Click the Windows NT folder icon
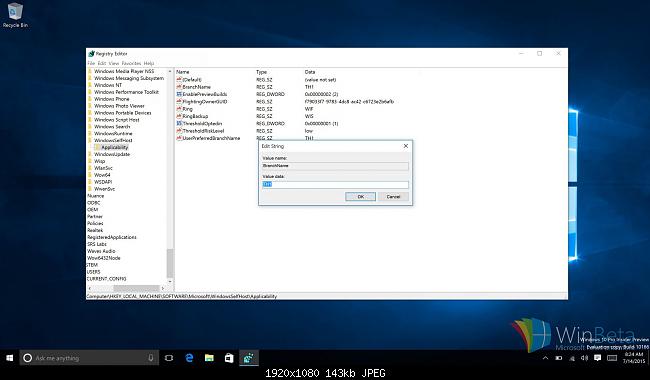This screenshot has height=380, width=650. [x=90, y=85]
